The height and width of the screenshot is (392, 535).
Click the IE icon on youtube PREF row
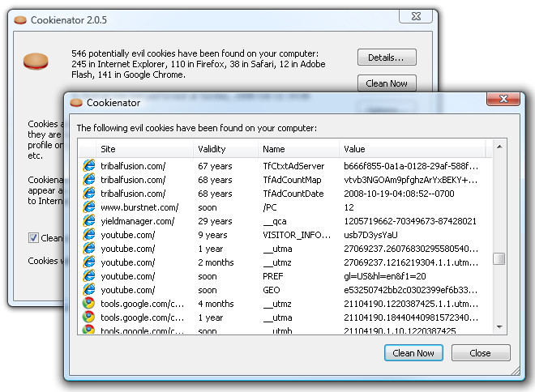(x=89, y=275)
